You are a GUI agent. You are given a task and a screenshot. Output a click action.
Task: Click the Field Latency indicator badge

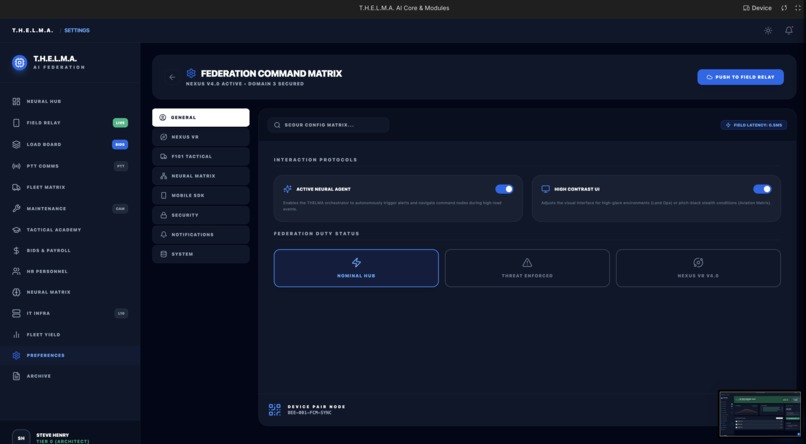(x=754, y=125)
